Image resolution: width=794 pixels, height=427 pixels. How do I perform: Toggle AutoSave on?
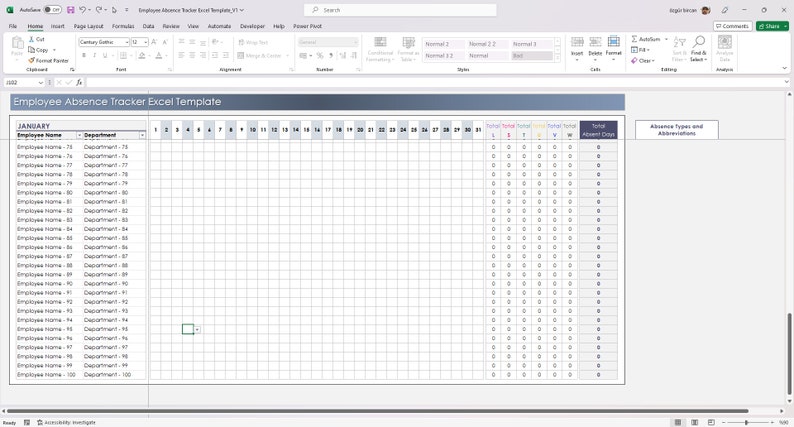52,10
